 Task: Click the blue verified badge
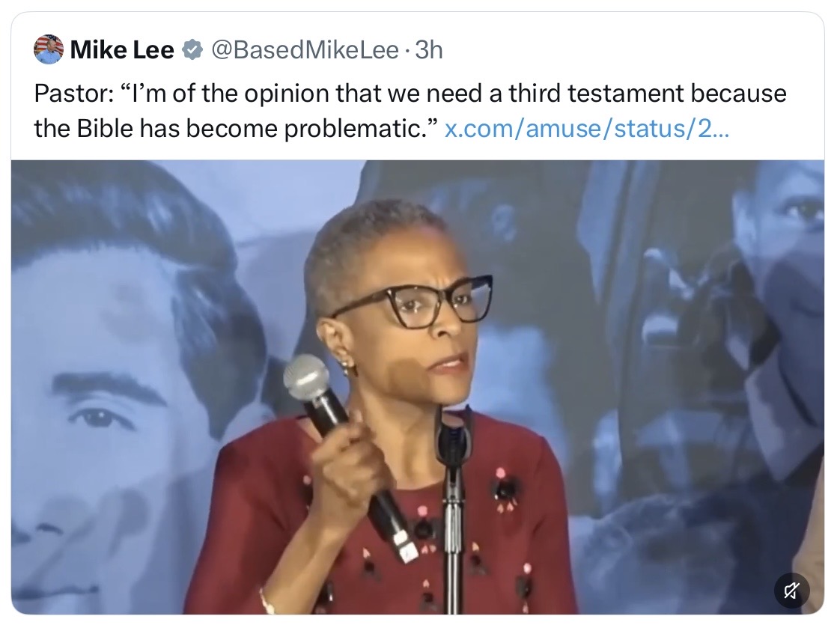[x=192, y=50]
